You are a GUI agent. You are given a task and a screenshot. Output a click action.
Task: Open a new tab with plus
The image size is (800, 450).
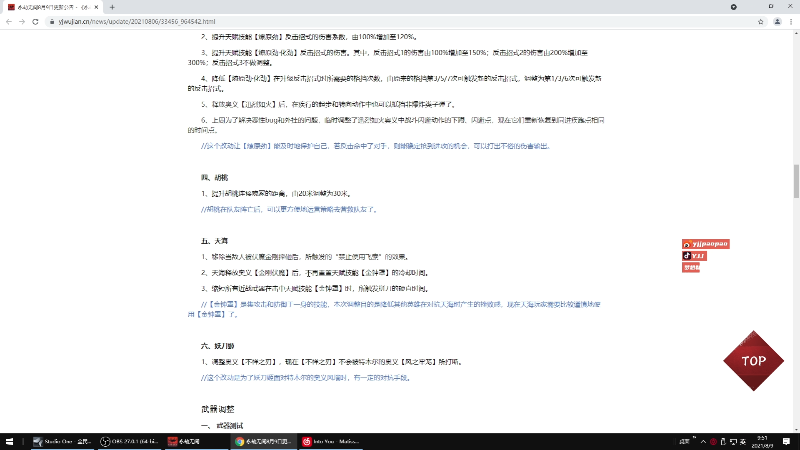tap(112, 7)
